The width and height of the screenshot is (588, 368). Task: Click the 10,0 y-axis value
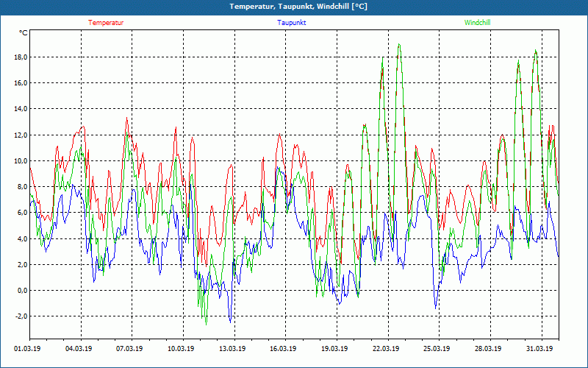tap(21, 160)
